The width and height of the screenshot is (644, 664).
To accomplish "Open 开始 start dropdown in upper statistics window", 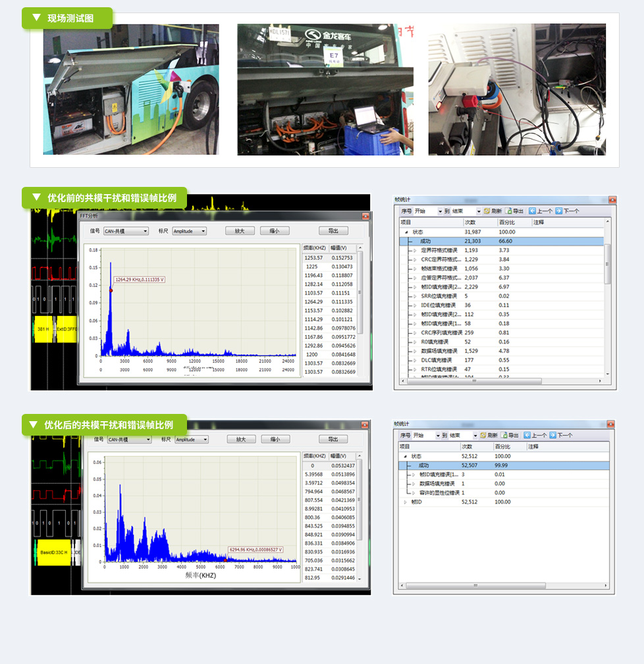I will [439, 211].
